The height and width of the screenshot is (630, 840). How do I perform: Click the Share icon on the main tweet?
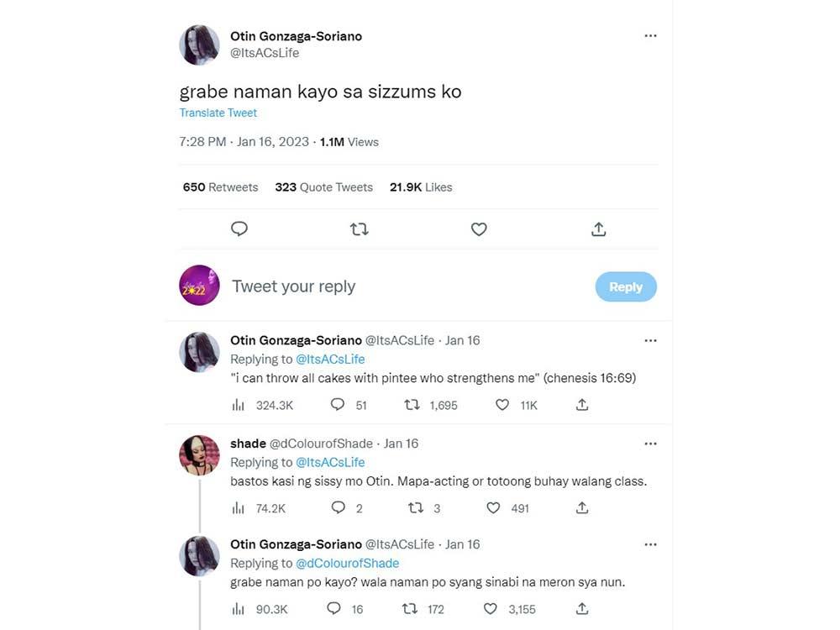pyautogui.click(x=598, y=228)
